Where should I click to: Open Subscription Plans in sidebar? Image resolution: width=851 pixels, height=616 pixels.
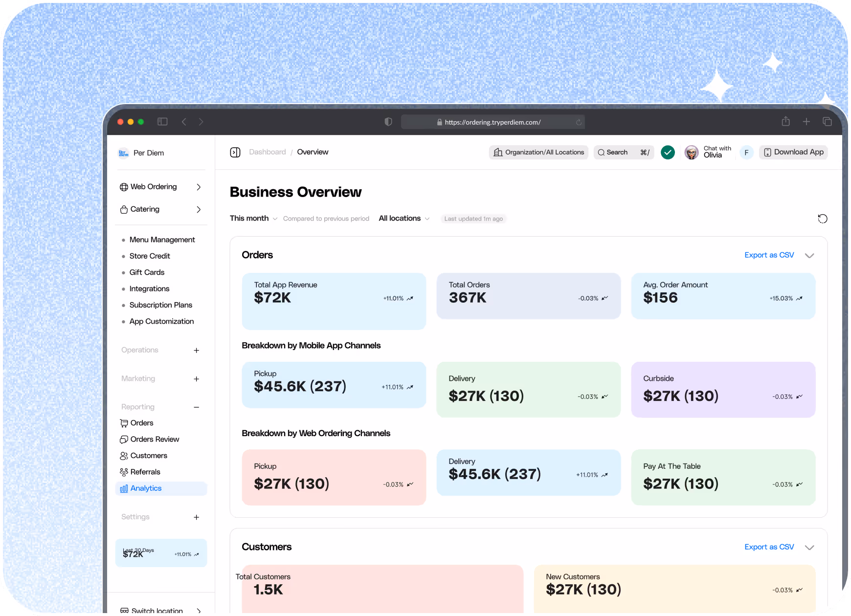(x=160, y=305)
